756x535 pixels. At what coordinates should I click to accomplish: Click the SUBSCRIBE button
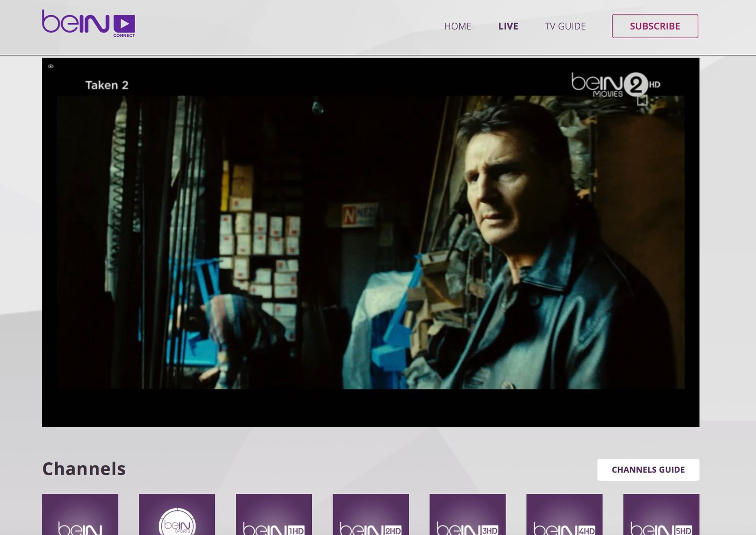(655, 26)
